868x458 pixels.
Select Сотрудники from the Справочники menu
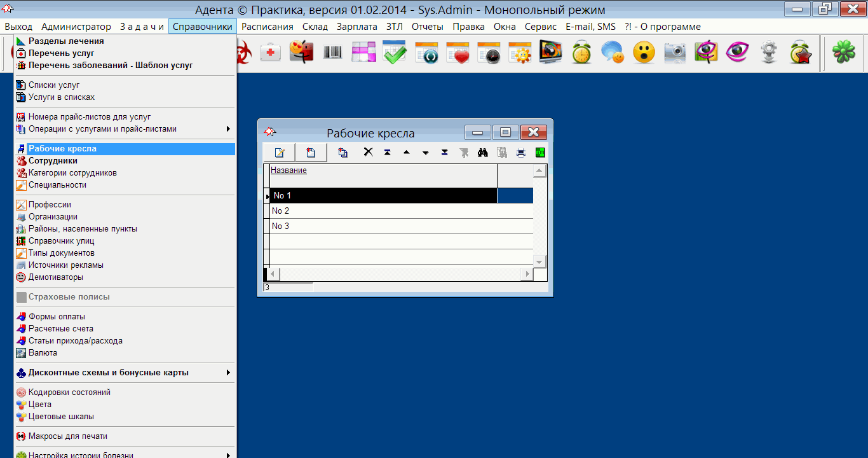click(53, 161)
